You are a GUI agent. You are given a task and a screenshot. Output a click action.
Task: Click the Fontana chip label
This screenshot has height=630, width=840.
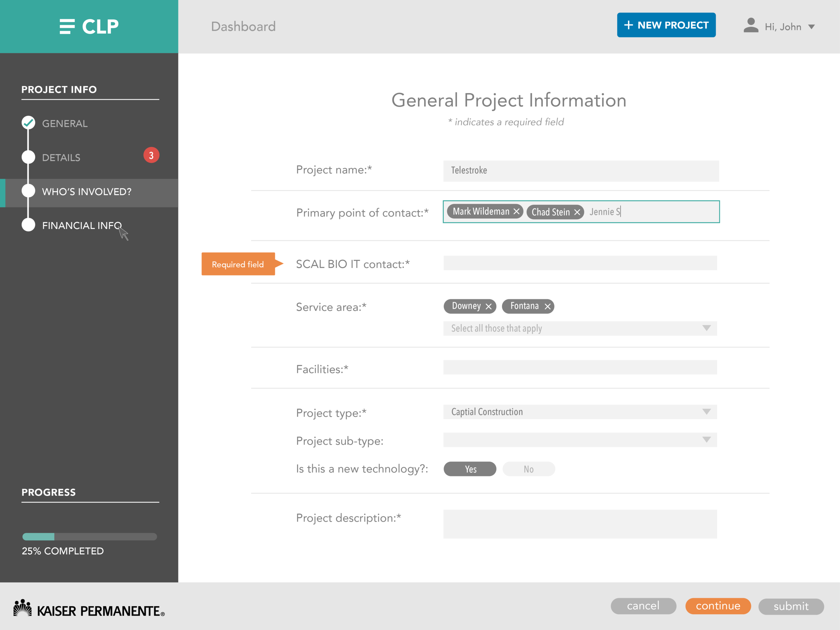coord(524,306)
